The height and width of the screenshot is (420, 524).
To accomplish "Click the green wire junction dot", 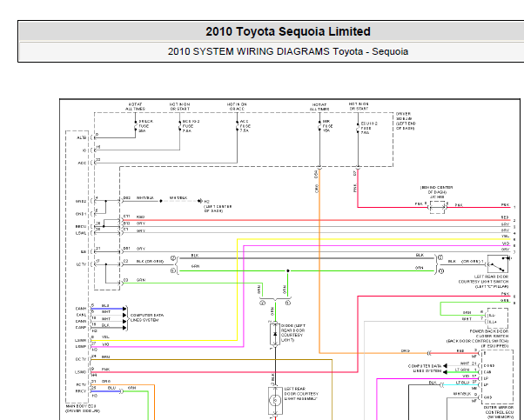I will click(x=288, y=270).
